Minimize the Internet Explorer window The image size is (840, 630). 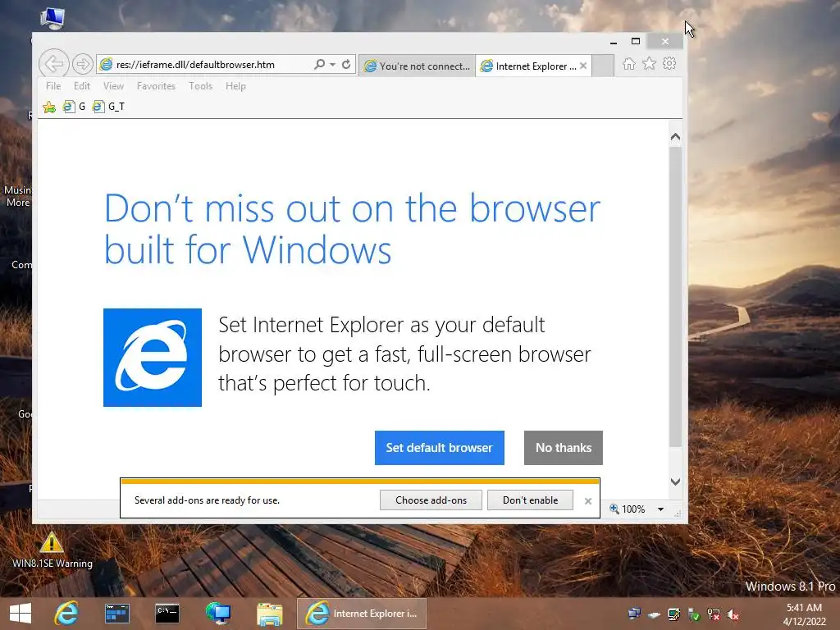point(614,42)
